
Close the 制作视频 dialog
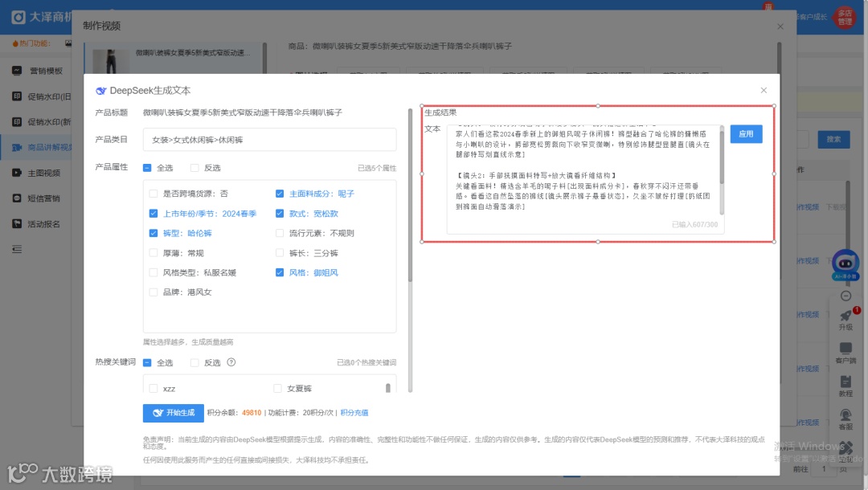780,26
